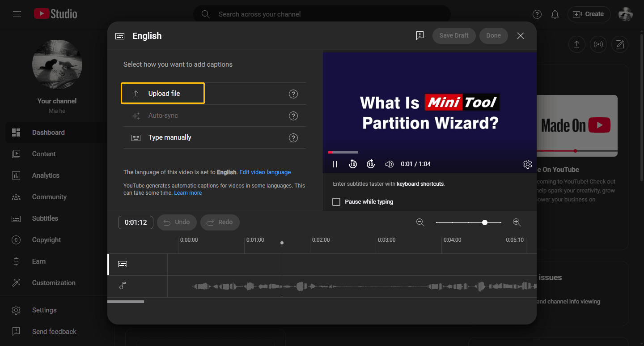Click the video preview frame
The height and width of the screenshot is (346, 644).
[429, 112]
